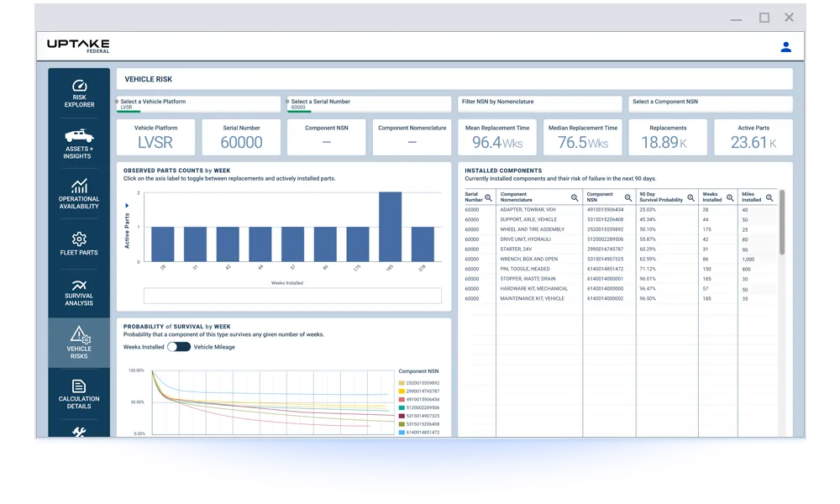Select WRENCH, BOX AND OPEN row
Image resolution: width=840 pixels, height=504 pixels.
(620, 260)
